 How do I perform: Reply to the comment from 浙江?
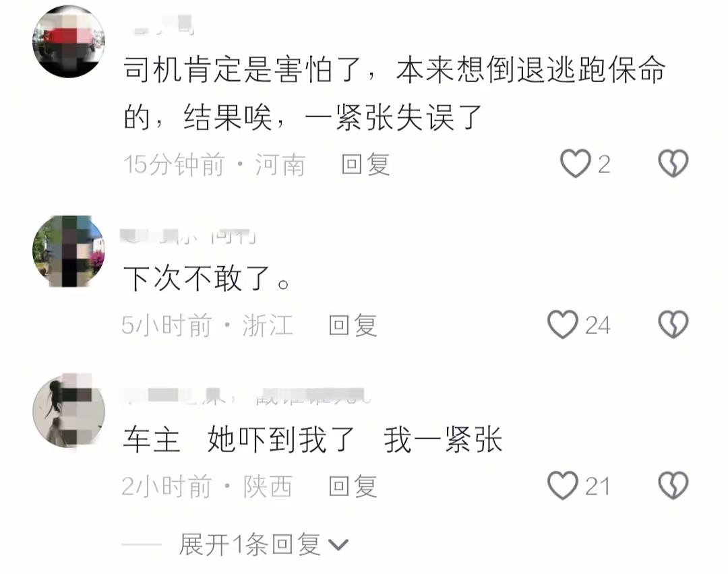pyautogui.click(x=353, y=325)
